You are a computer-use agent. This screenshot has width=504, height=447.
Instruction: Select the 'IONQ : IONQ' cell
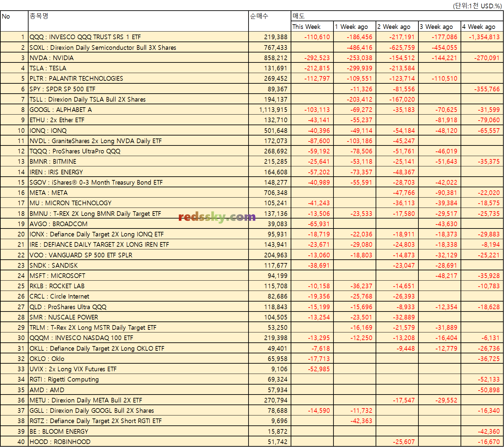pos(138,131)
